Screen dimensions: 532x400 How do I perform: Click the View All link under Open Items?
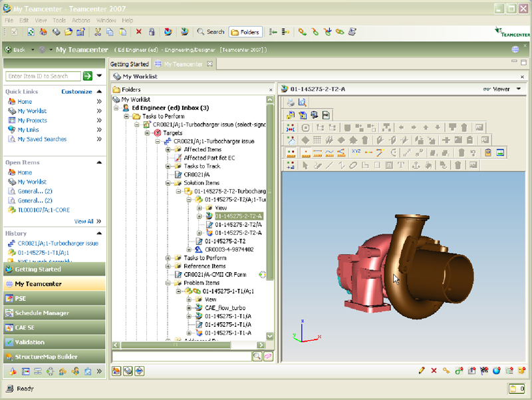click(84, 222)
